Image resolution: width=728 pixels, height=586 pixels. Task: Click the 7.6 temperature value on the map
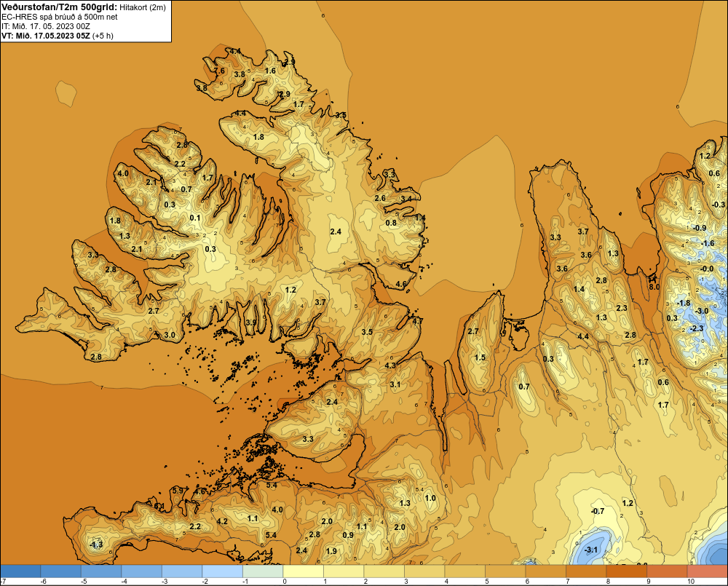click(219, 71)
